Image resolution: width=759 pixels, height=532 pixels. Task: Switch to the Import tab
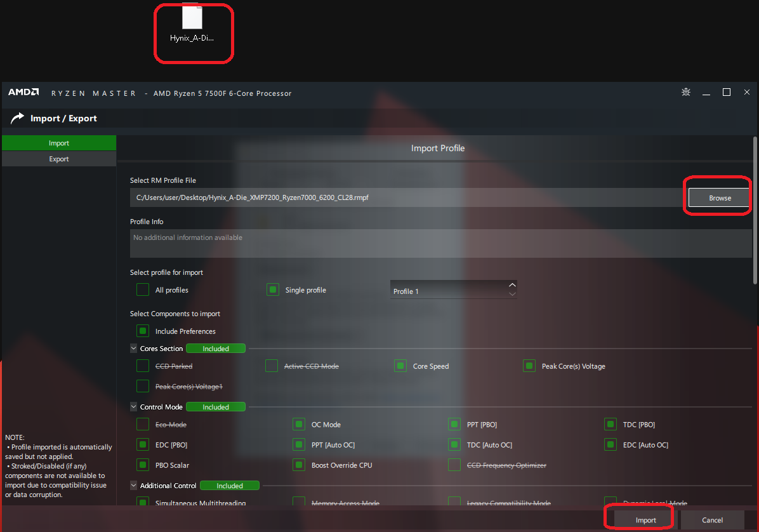click(59, 143)
